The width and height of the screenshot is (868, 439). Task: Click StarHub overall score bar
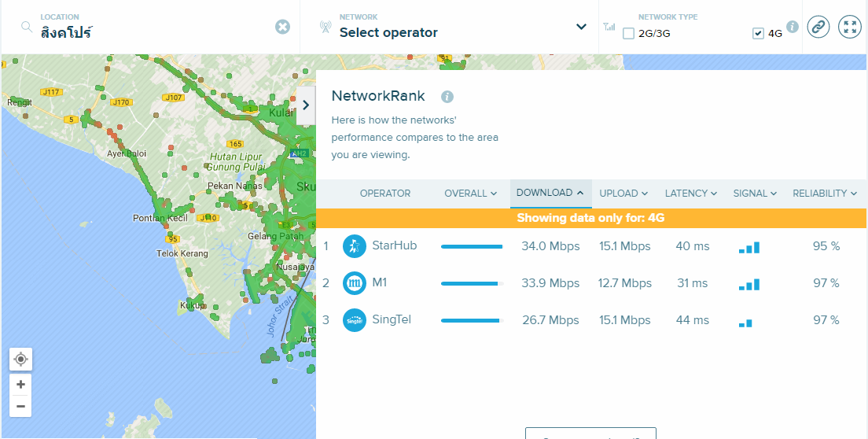click(x=472, y=246)
